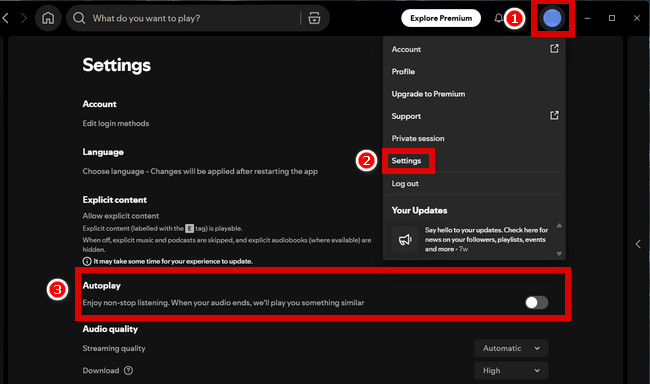This screenshot has width=650, height=384.
Task: Open the Download quality High dropdown
Action: click(x=511, y=370)
